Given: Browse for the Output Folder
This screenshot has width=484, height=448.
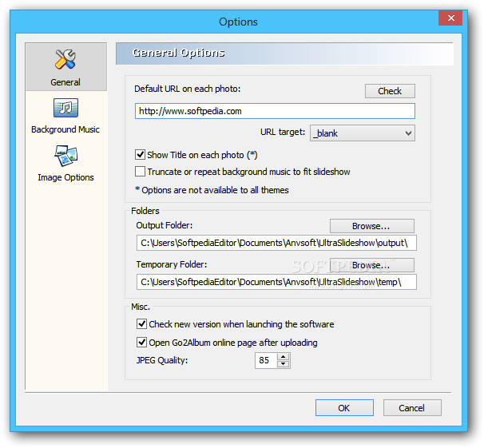Looking at the screenshot, I should [372, 226].
